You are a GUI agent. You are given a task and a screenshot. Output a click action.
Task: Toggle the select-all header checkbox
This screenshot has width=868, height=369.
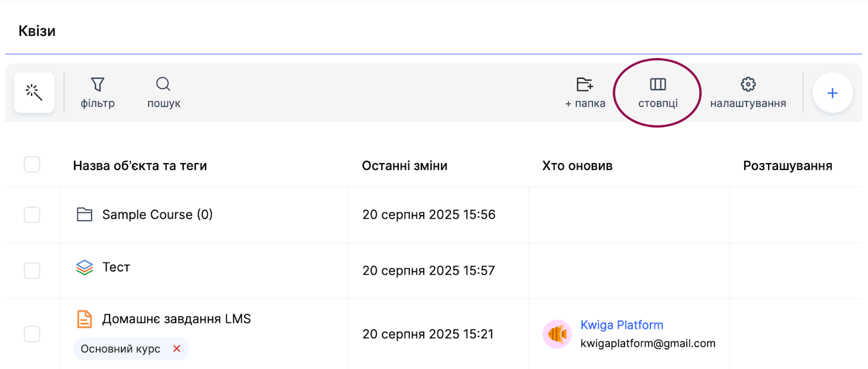32,165
